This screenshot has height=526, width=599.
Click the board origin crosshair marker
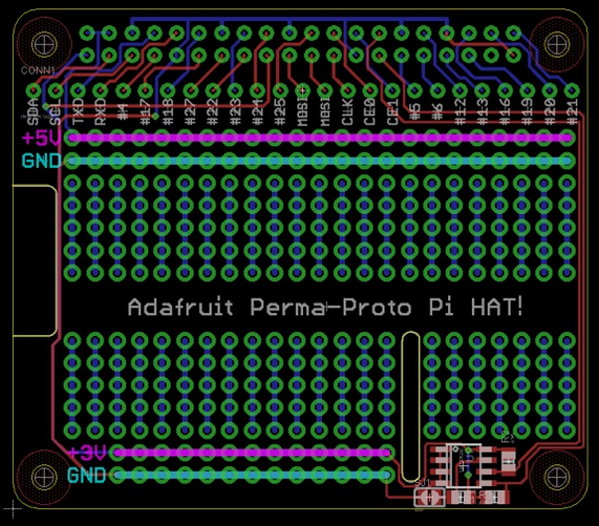pos(13,508)
